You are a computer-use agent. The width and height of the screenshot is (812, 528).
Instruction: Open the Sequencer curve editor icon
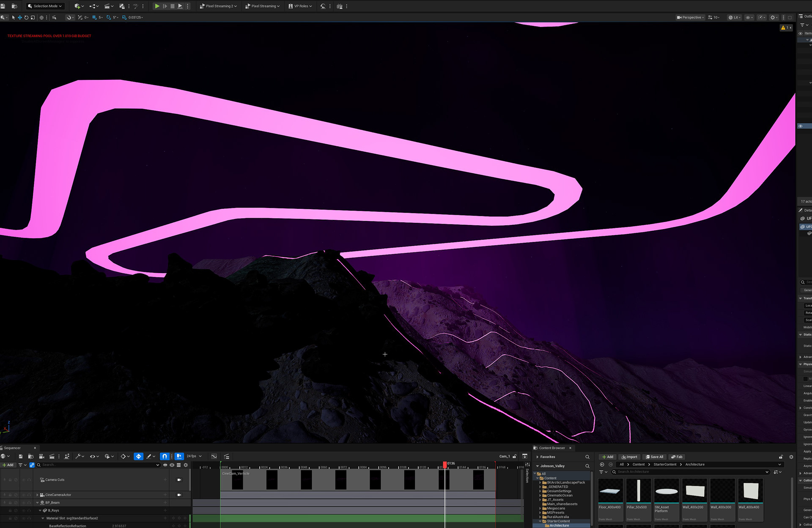[x=214, y=457]
